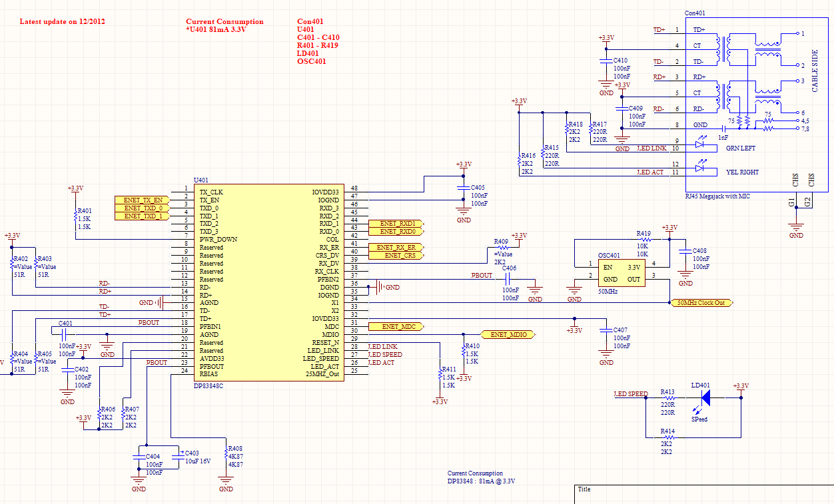Select the C410 designator
The image size is (834, 504).
[620, 61]
